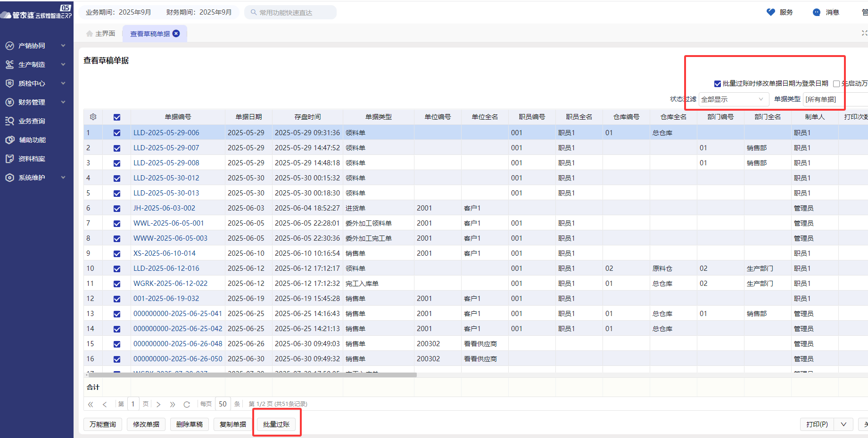
Task: Open the 消息 message icon
Action: 817,12
